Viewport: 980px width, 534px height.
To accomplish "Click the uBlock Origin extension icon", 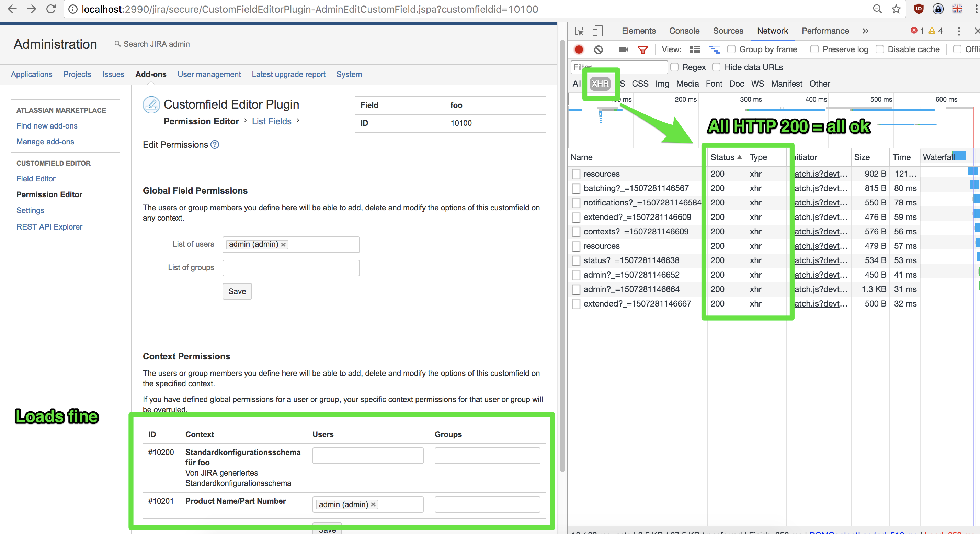I will click(x=919, y=9).
